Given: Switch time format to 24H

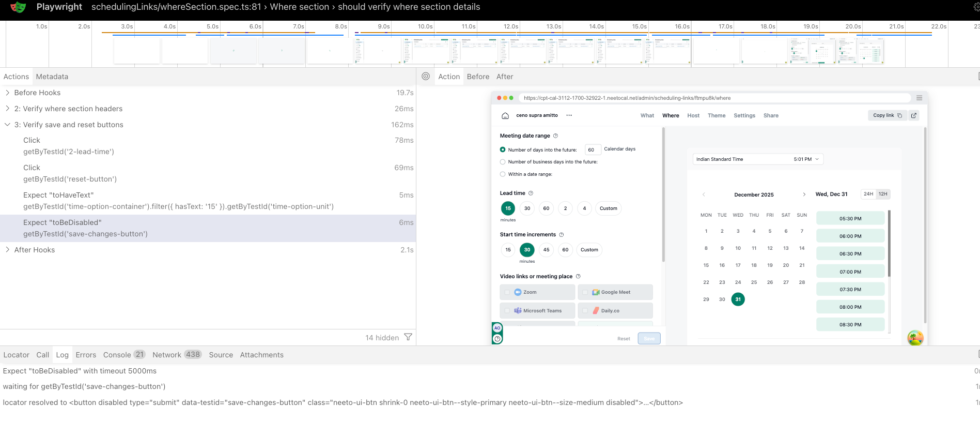Looking at the screenshot, I should (x=868, y=194).
